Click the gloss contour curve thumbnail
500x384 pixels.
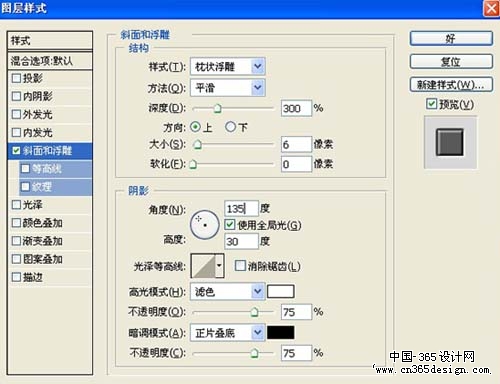203,266
